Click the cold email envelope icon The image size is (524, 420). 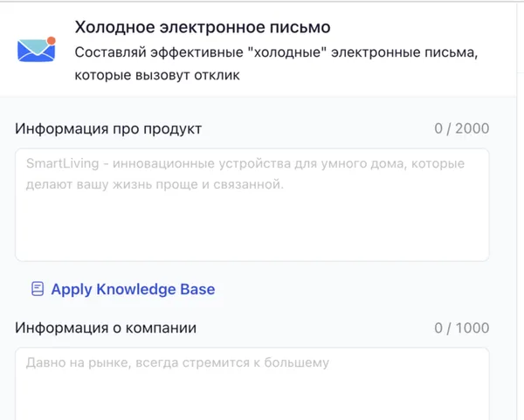point(36,50)
